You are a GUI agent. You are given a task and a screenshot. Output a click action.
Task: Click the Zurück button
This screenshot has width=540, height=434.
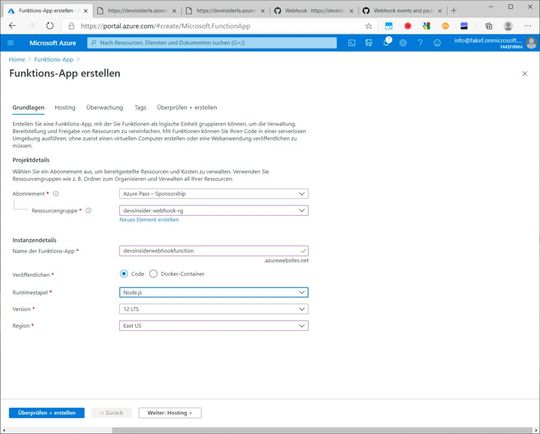click(x=112, y=413)
